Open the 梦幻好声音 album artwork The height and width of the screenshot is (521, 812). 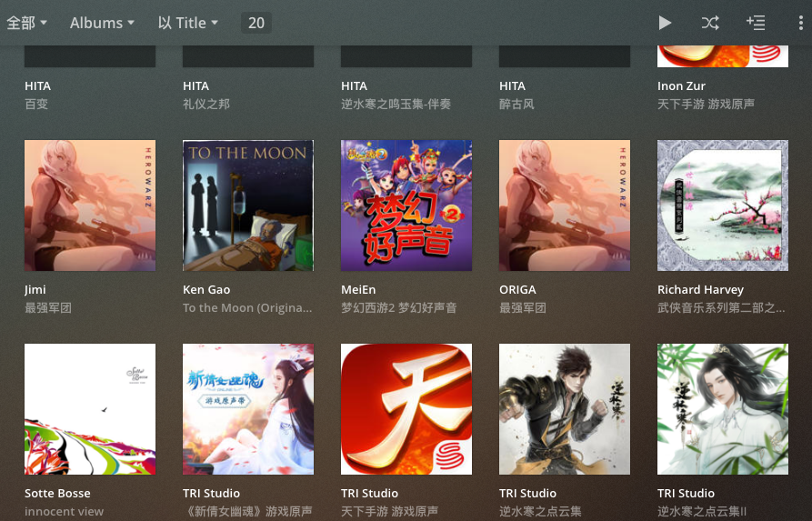pos(406,205)
